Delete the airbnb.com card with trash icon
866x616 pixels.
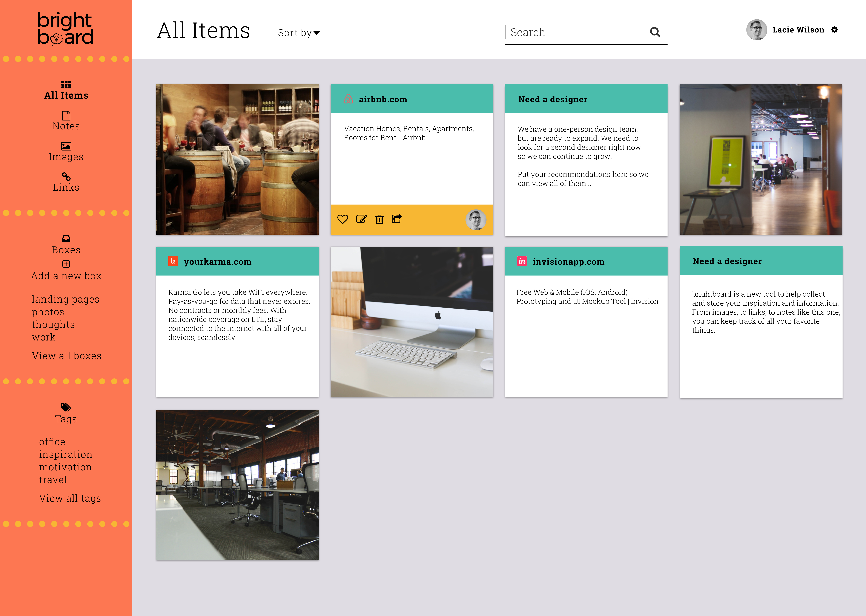379,219
